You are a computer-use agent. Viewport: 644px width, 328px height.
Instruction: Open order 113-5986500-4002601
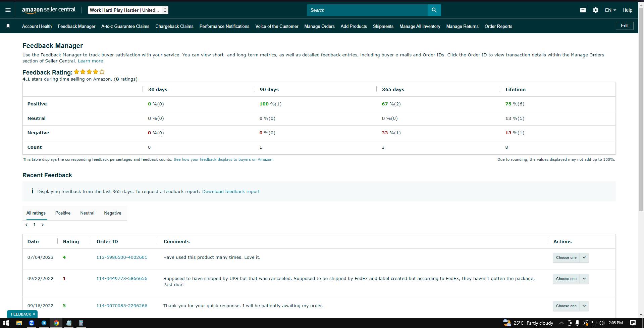click(122, 257)
